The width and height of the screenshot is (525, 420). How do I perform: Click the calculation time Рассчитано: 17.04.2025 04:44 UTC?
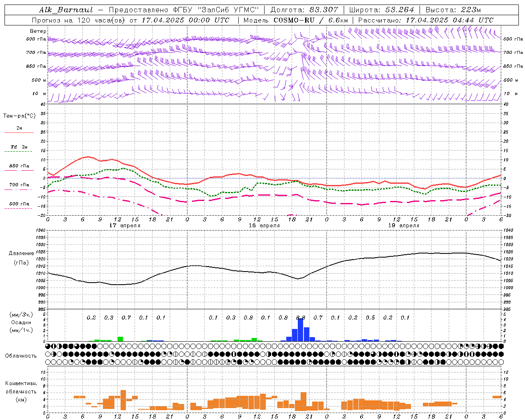click(426, 20)
